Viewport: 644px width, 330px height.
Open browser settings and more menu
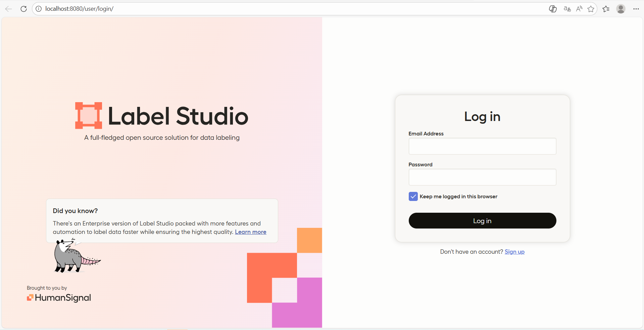pos(636,9)
